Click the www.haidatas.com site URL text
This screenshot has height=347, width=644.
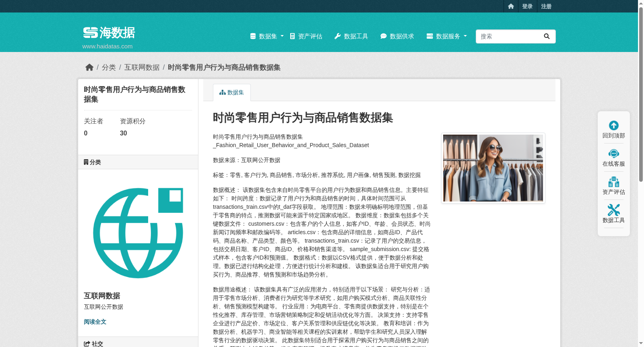click(107, 46)
